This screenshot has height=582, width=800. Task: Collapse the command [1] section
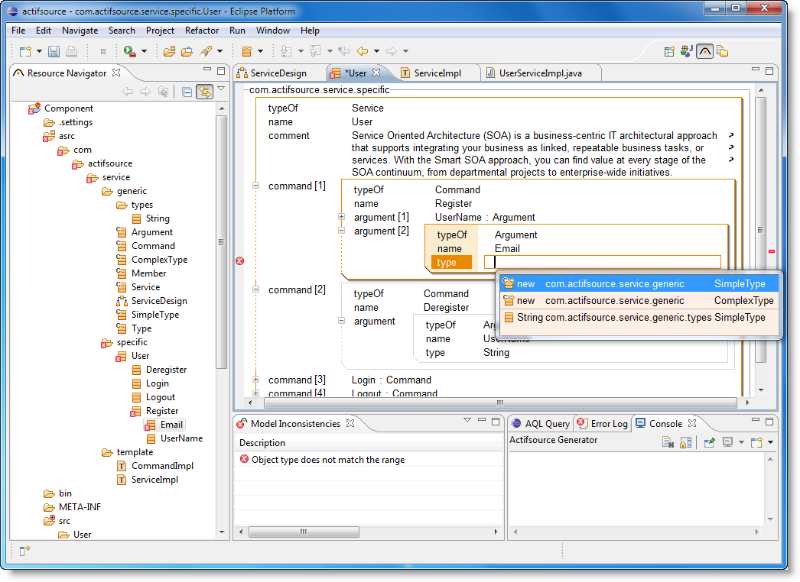(x=256, y=186)
